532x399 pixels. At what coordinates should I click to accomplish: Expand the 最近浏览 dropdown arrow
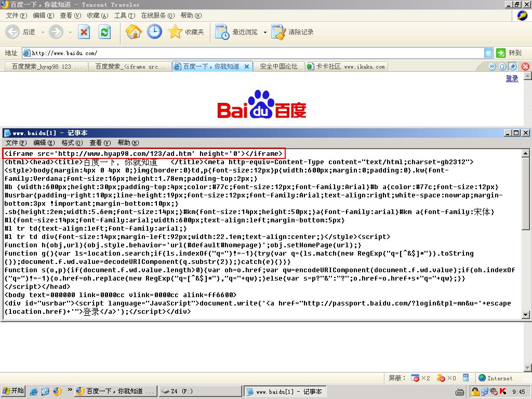tap(265, 32)
